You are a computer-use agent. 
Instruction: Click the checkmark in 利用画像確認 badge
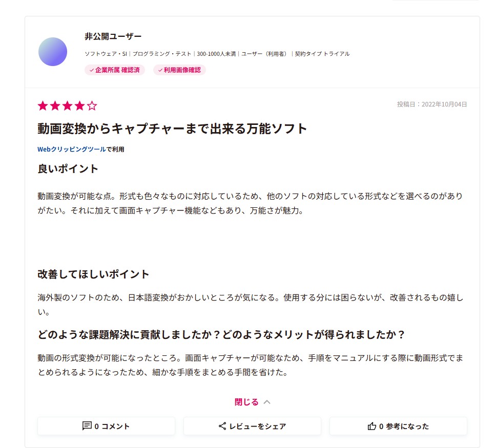[x=160, y=70]
